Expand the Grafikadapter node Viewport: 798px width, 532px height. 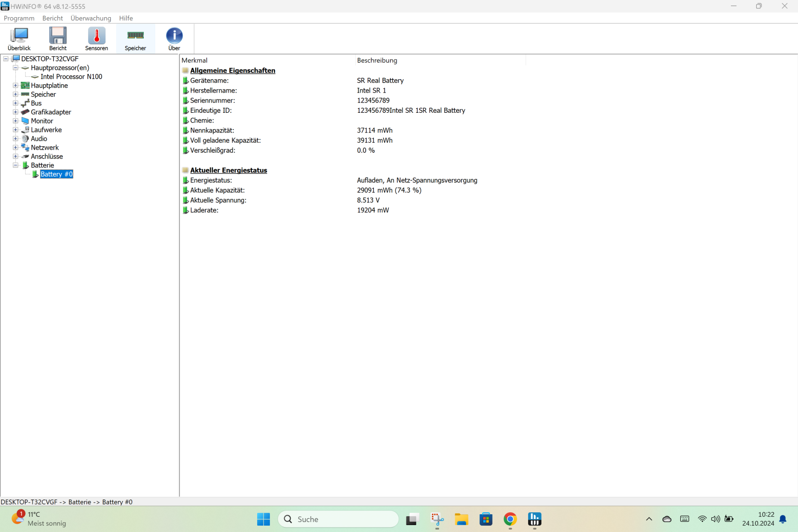pyautogui.click(x=15, y=112)
